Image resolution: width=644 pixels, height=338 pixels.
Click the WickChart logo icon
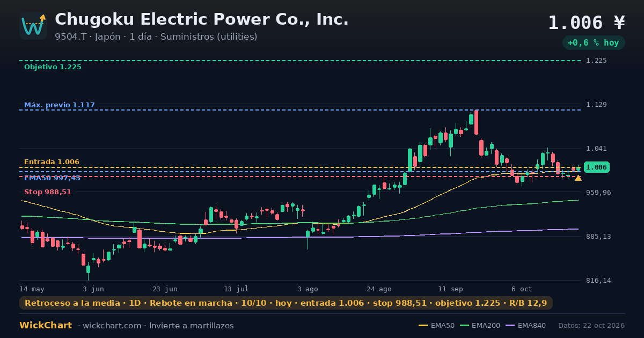point(33,26)
